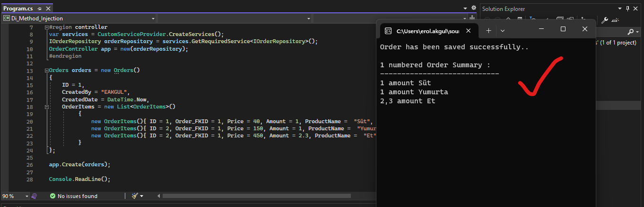Viewport: 644px width, 207px height.
Task: Open the 90 % zoom level dropdown
Action: 26,196
